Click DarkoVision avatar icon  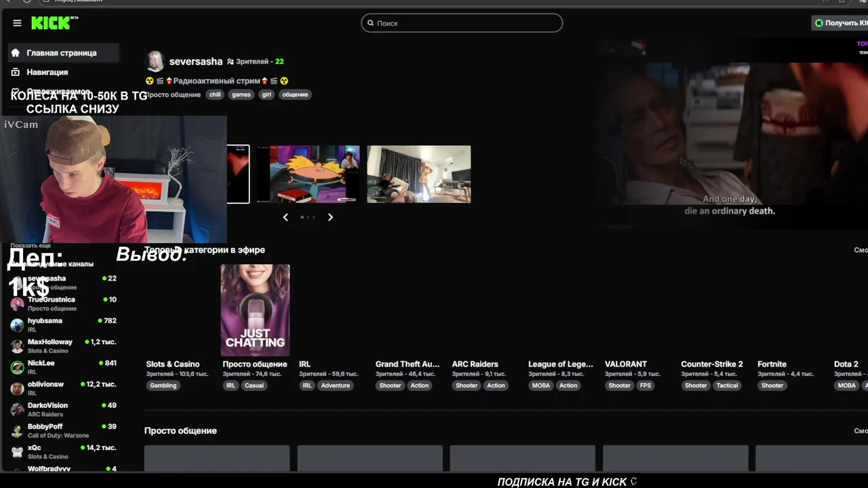coord(17,410)
